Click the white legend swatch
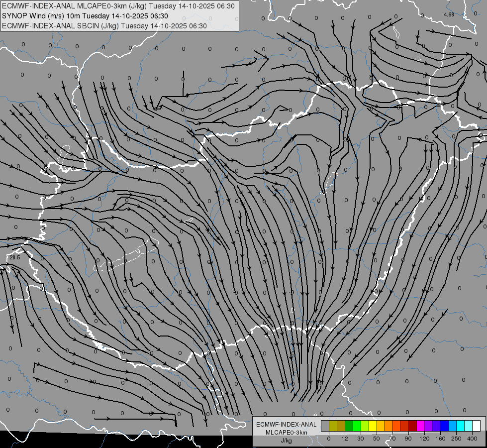The width and height of the screenshot is (487, 448). coord(476,426)
